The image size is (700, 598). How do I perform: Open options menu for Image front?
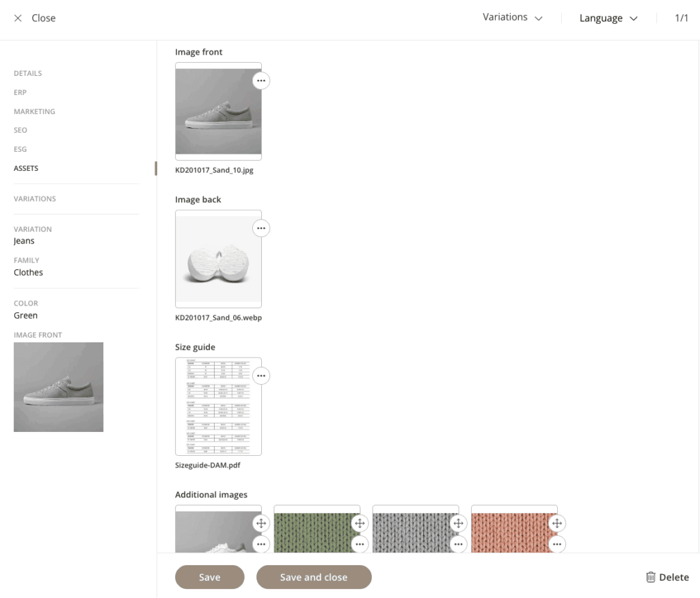click(x=261, y=81)
